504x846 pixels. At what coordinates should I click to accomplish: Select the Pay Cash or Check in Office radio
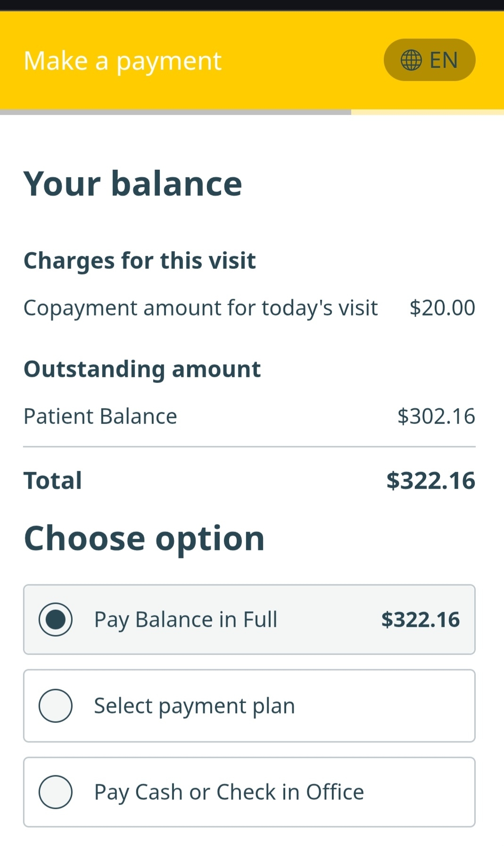tap(56, 792)
